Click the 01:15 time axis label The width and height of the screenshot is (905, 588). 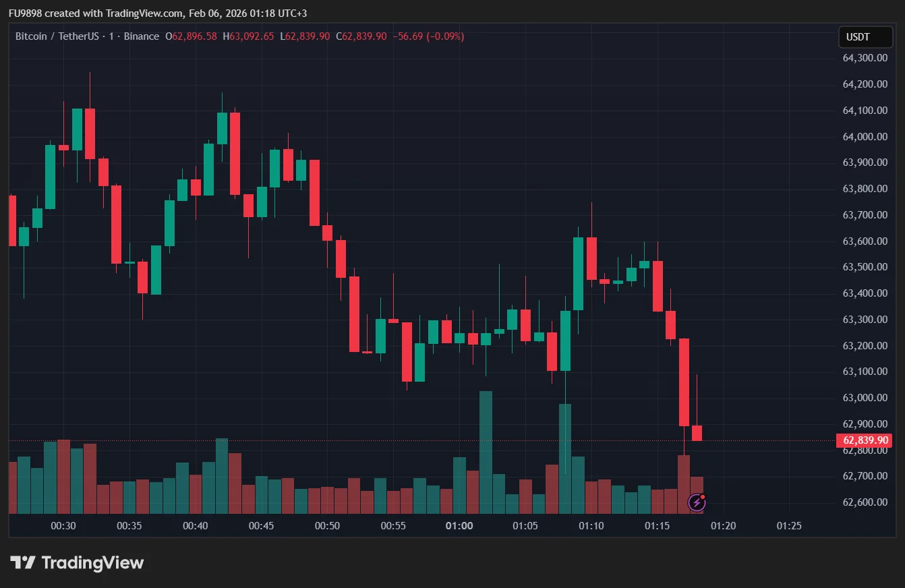click(657, 525)
